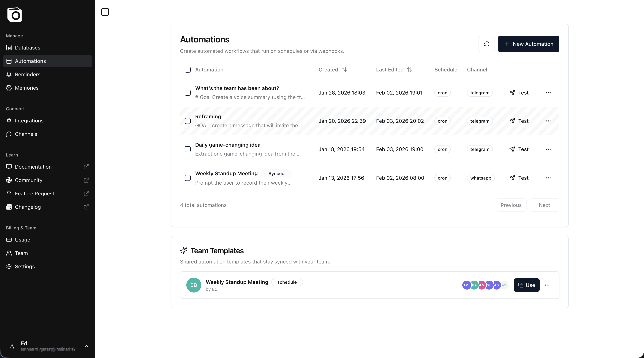Click the ED avatar on template

(x=194, y=285)
